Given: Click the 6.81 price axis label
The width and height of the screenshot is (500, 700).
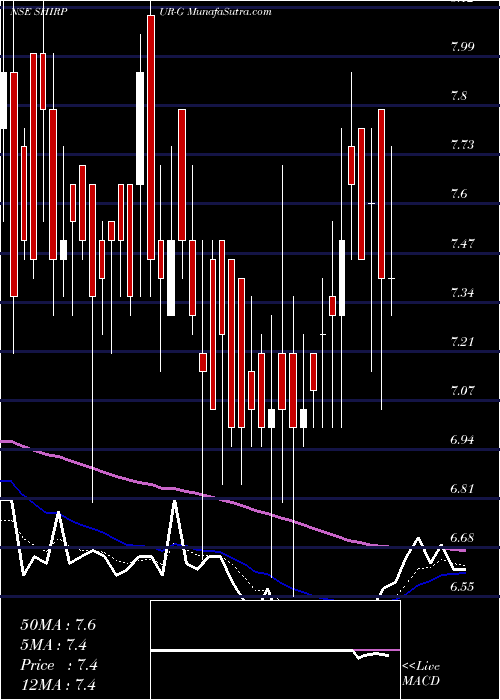Looking at the screenshot, I should point(464,489).
